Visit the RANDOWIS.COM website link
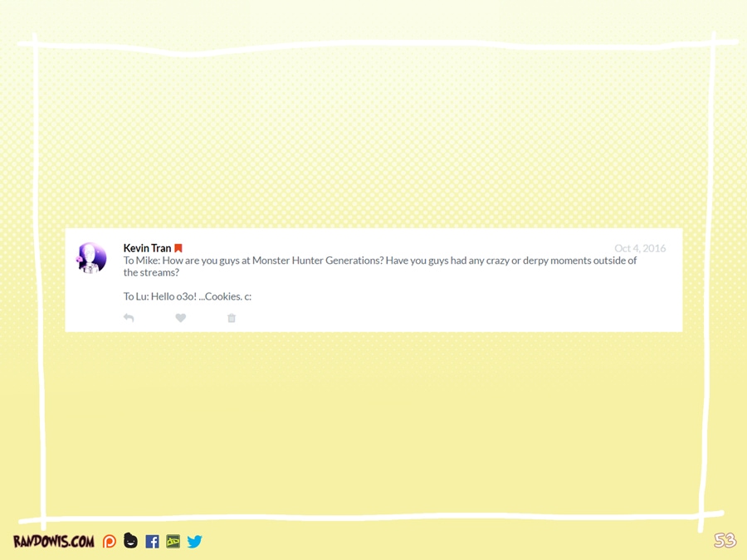The width and height of the screenshot is (747, 560). 54,542
